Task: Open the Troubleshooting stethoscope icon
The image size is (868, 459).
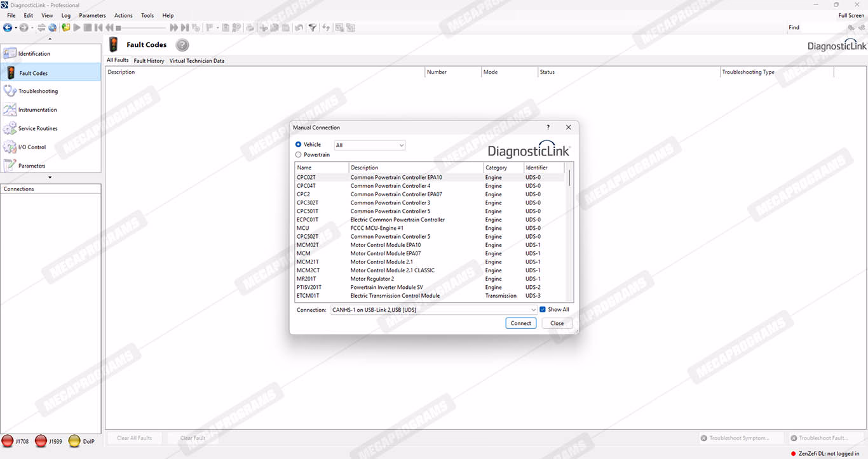Action: tap(10, 91)
